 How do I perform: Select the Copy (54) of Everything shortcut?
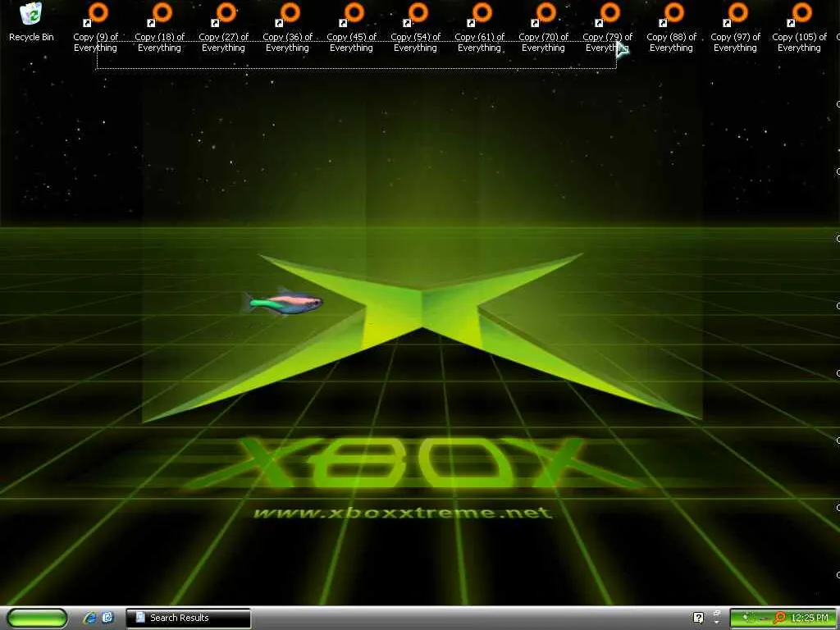tap(416, 28)
